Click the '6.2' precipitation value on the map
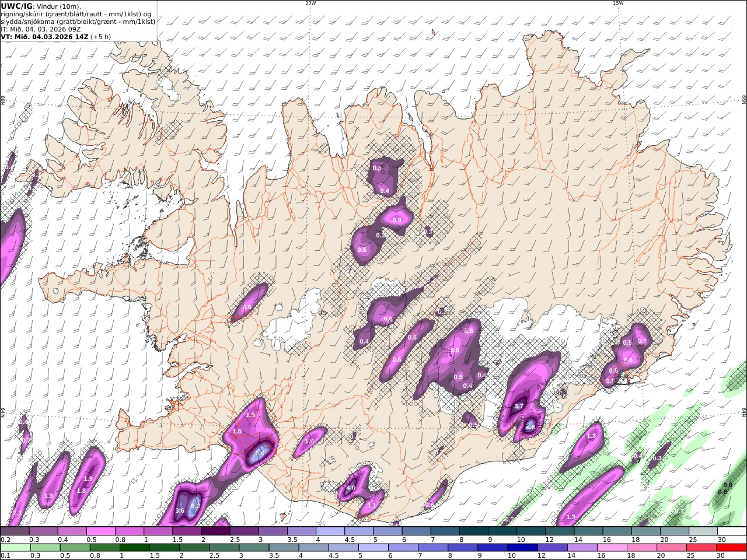747x560 pixels. tap(196, 506)
